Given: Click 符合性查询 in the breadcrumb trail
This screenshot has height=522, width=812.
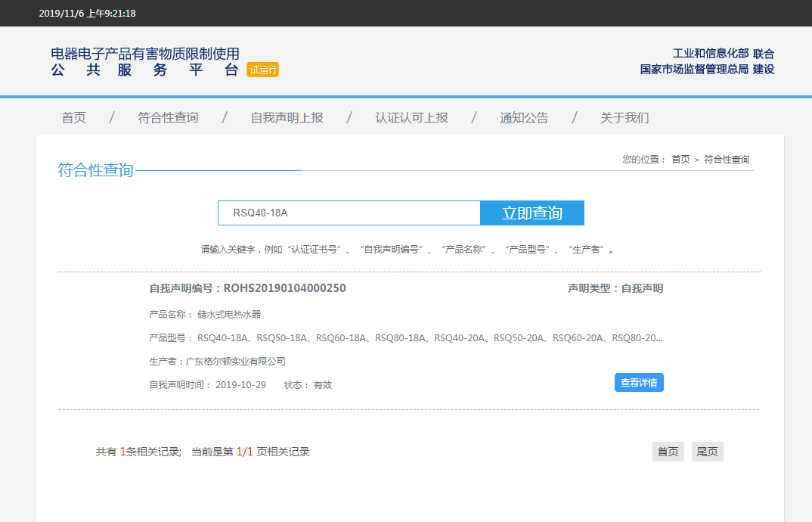Looking at the screenshot, I should click(727, 160).
